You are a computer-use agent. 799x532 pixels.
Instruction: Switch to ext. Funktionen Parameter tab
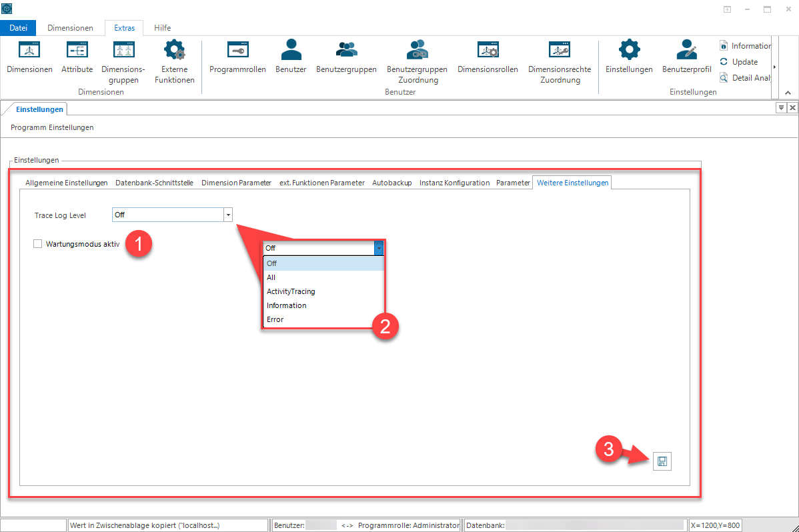pyautogui.click(x=322, y=183)
